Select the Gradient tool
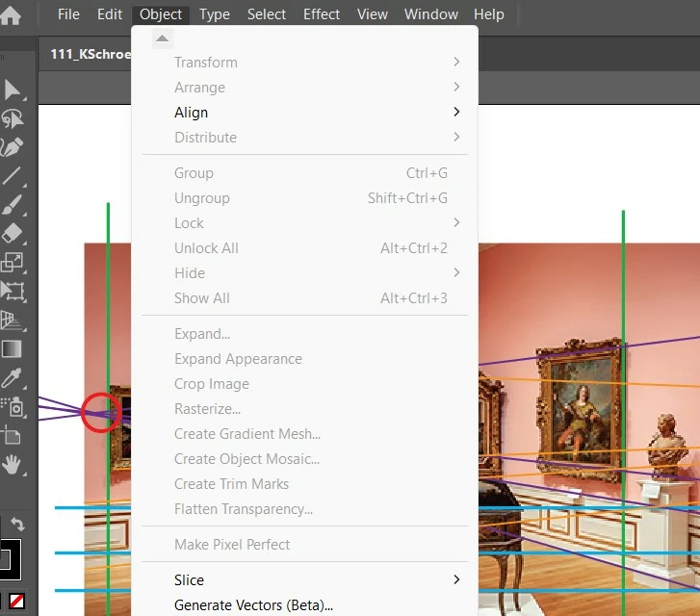Viewport: 700px width, 616px height. click(12, 349)
